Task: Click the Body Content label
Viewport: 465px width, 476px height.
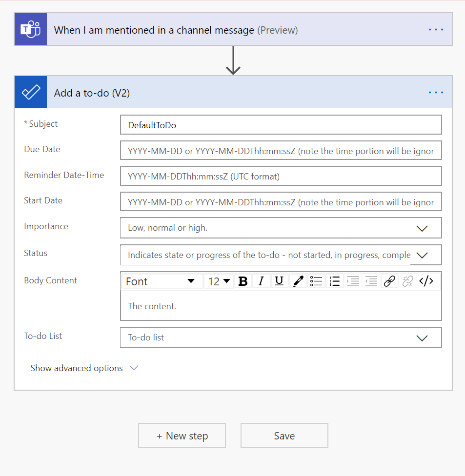Action: (50, 280)
